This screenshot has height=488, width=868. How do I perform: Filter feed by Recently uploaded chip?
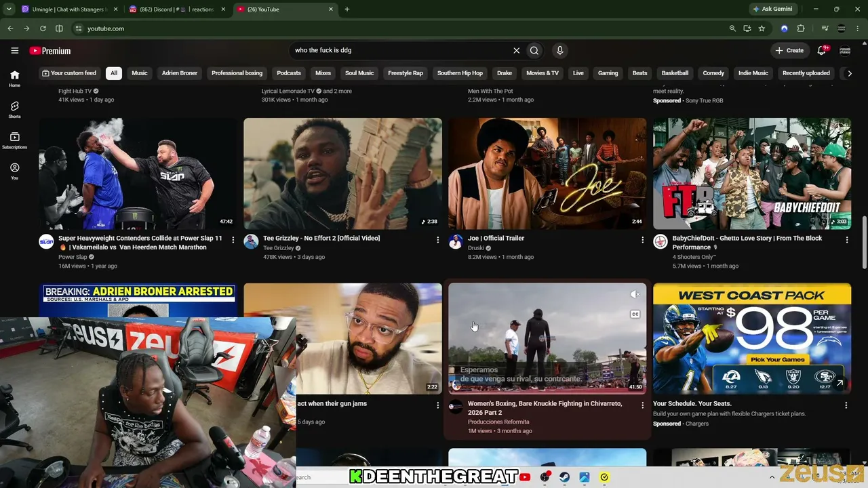pyautogui.click(x=806, y=73)
